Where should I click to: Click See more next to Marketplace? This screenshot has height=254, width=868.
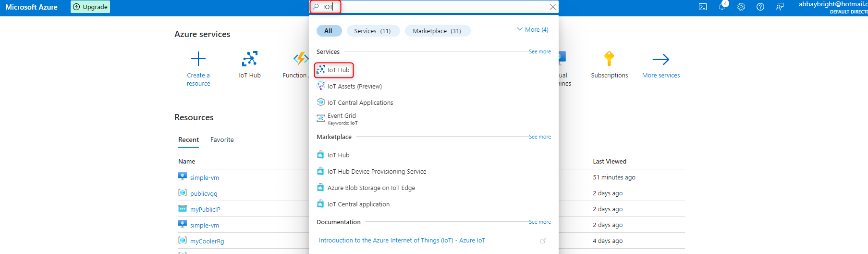(540, 137)
